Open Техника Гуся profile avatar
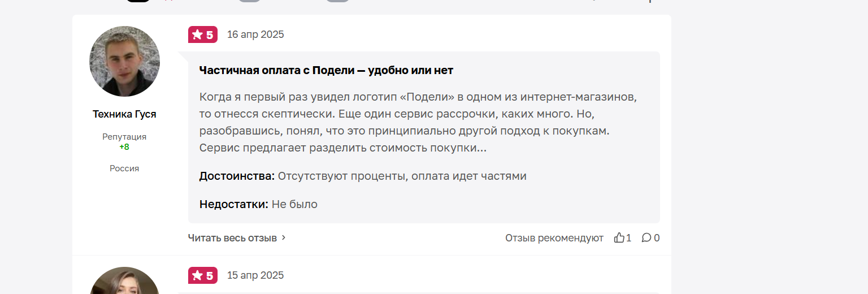868x294 pixels. 124,61
